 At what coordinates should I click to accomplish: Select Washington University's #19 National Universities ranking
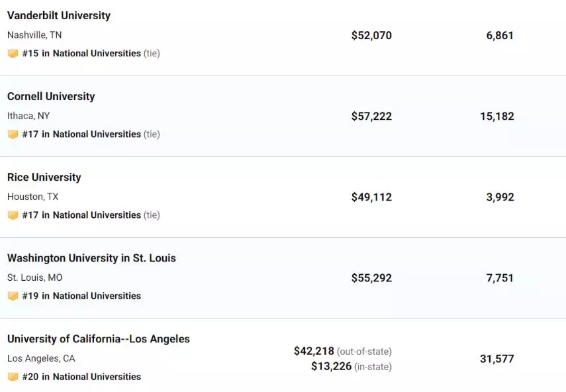(x=81, y=296)
